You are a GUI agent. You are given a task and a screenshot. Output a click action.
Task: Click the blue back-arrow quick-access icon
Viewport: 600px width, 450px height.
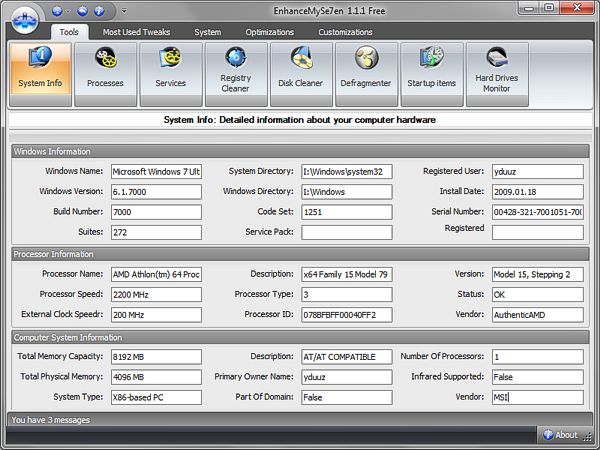click(82, 11)
